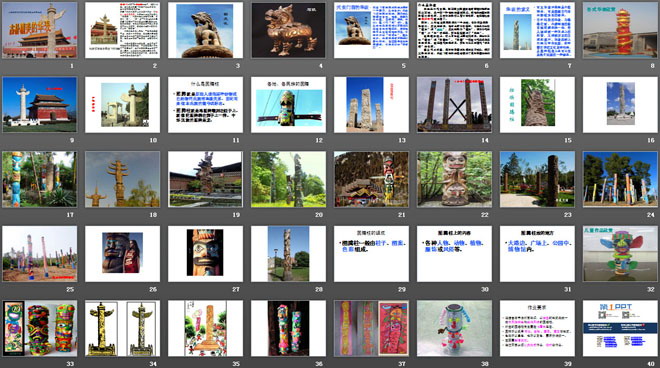This screenshot has height=368, width=660.
Task: Select slide 33 colorful clay totem works
Action: tap(40, 328)
